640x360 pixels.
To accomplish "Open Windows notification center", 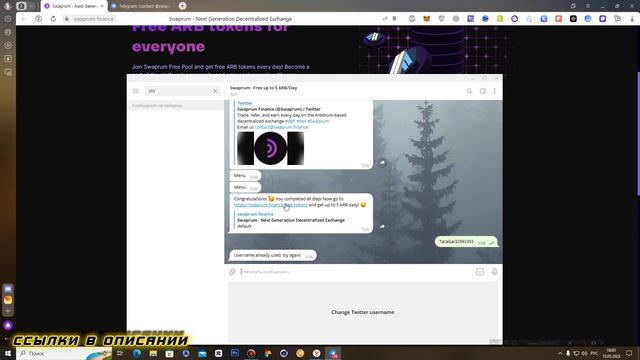I will point(629,353).
